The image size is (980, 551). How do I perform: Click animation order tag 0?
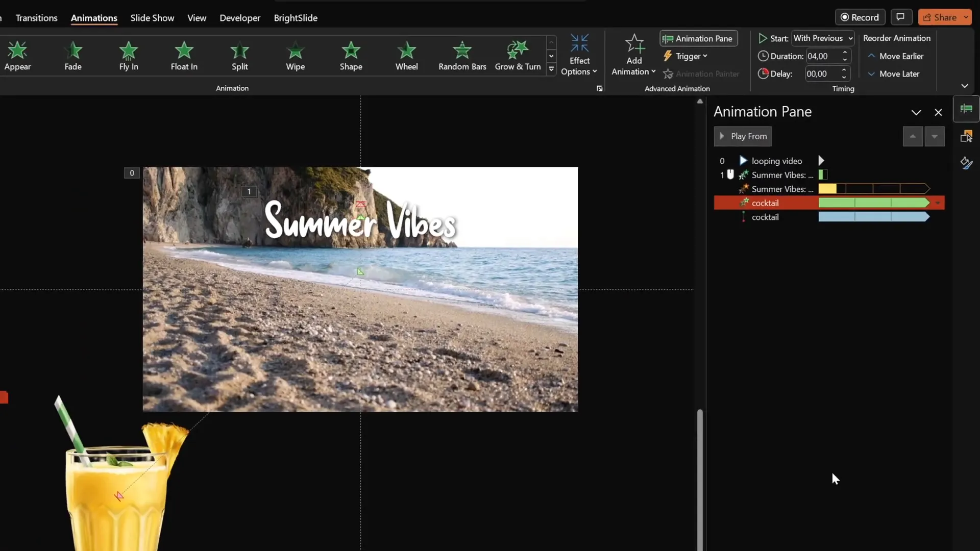[132, 173]
